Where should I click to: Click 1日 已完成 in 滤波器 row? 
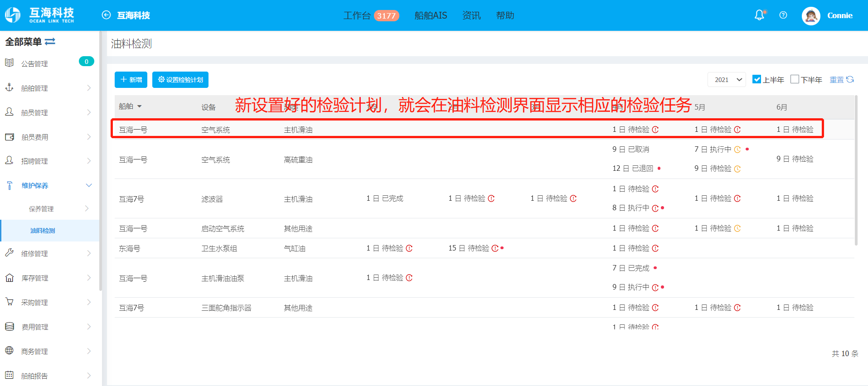click(x=385, y=198)
